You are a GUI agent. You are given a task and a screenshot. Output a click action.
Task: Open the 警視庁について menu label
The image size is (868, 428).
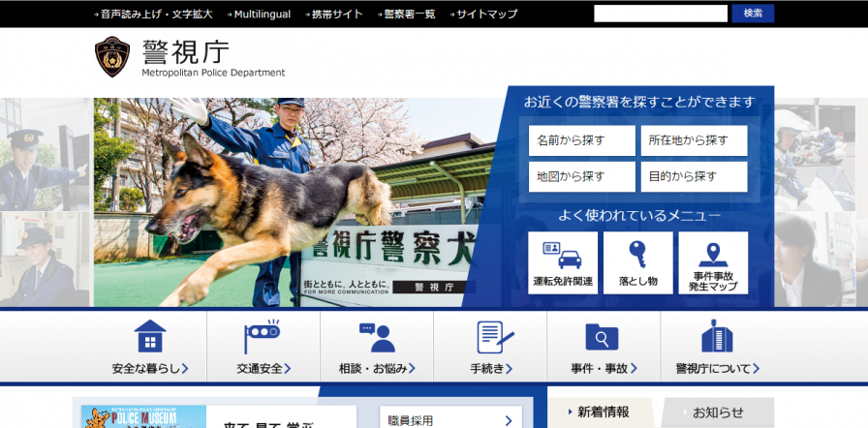(713, 369)
